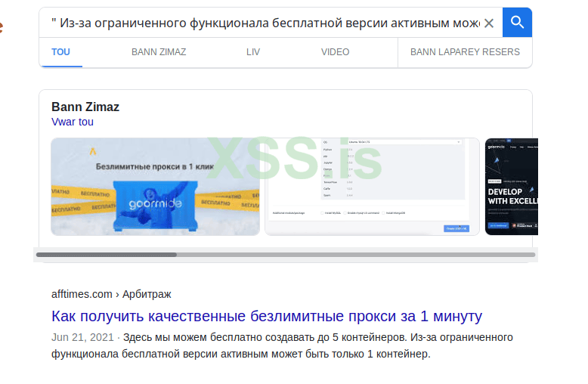Click the Jun 21, 2021 date text

82,337
